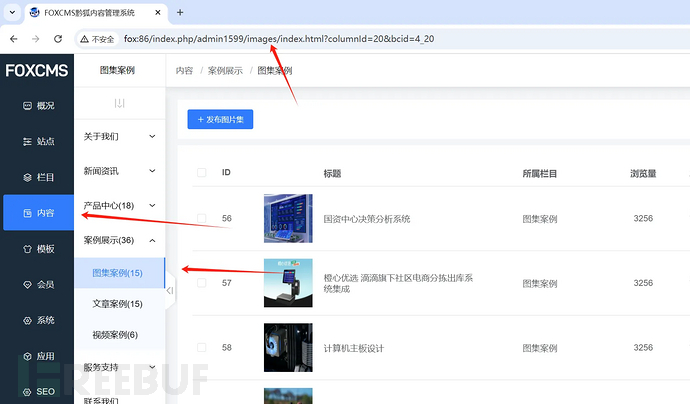Viewport: 690px width, 404px height.
Task: Click view count 3256 in row 58
Action: pyautogui.click(x=643, y=348)
